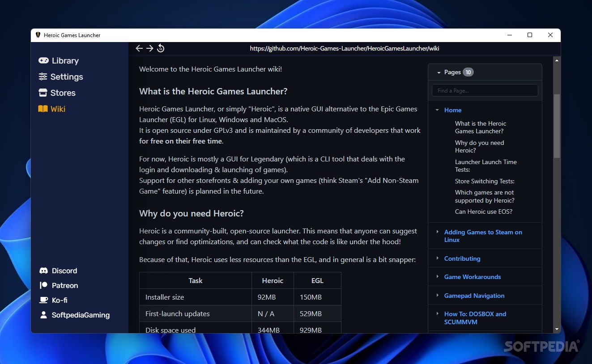Reload the wiki page with the refresh icon
This screenshot has width=592, height=364.
click(161, 48)
